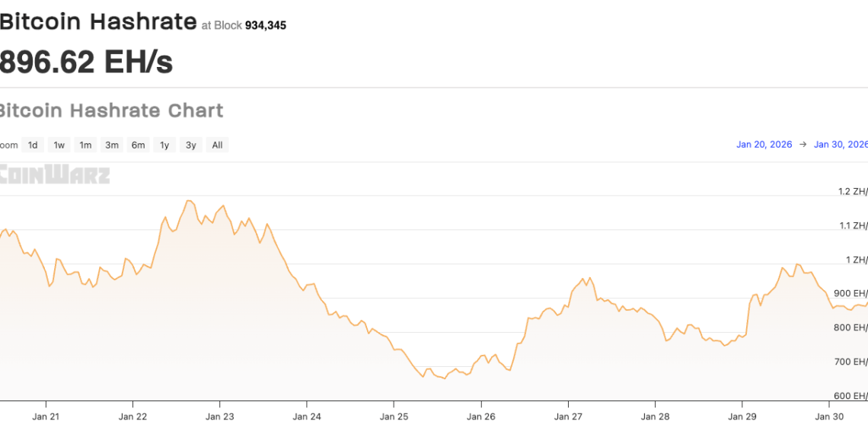Edit the Jan 20, 2026 start date
The width and height of the screenshot is (868, 434).
tap(764, 145)
